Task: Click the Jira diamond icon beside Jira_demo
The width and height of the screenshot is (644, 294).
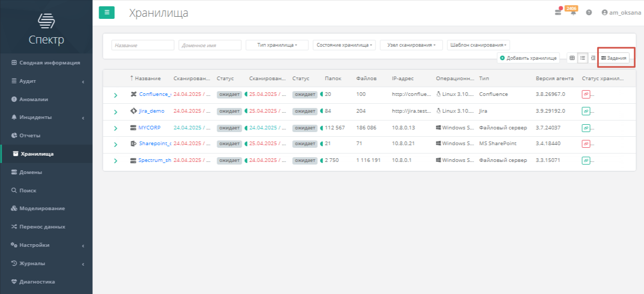Action: (133, 111)
